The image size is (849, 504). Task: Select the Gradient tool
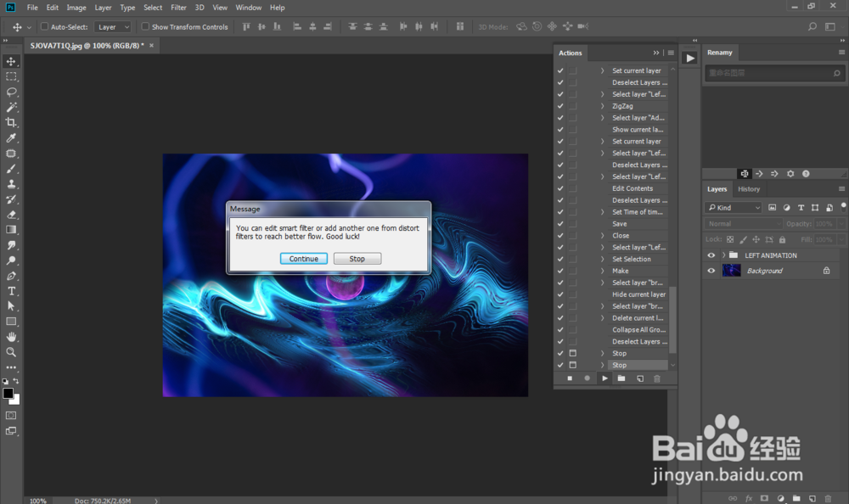(x=11, y=230)
